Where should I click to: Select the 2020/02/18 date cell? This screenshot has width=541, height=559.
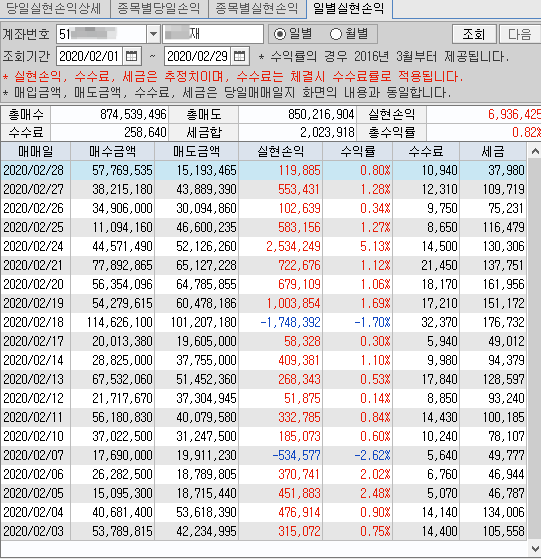[x=36, y=322]
